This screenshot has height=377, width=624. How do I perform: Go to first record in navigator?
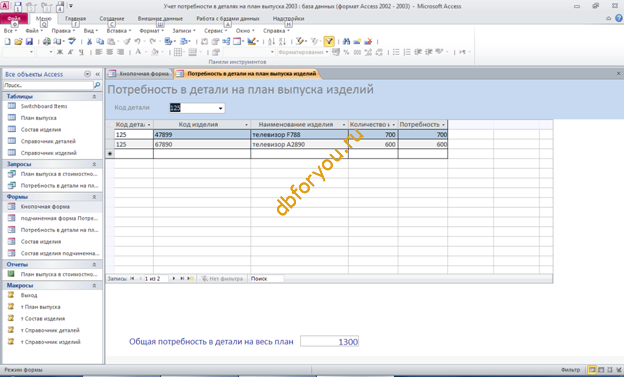click(133, 279)
